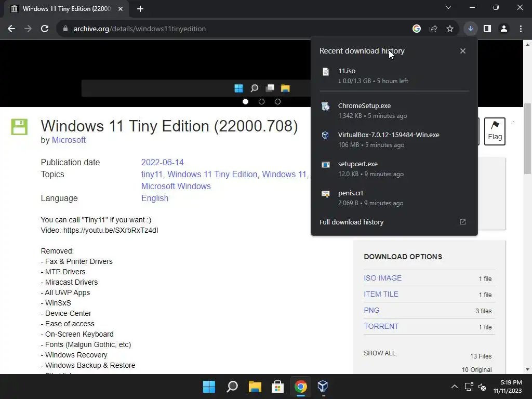
Task: Click the external link icon for download history
Action: (463, 222)
